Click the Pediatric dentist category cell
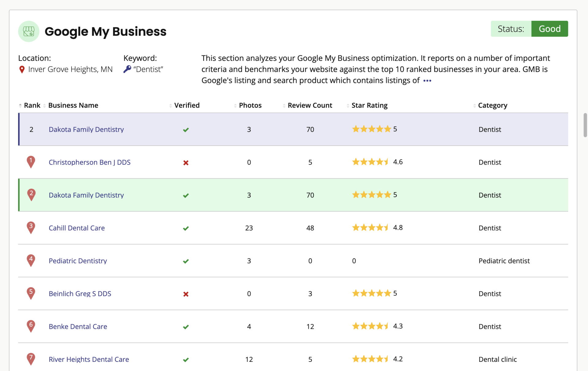 [504, 261]
